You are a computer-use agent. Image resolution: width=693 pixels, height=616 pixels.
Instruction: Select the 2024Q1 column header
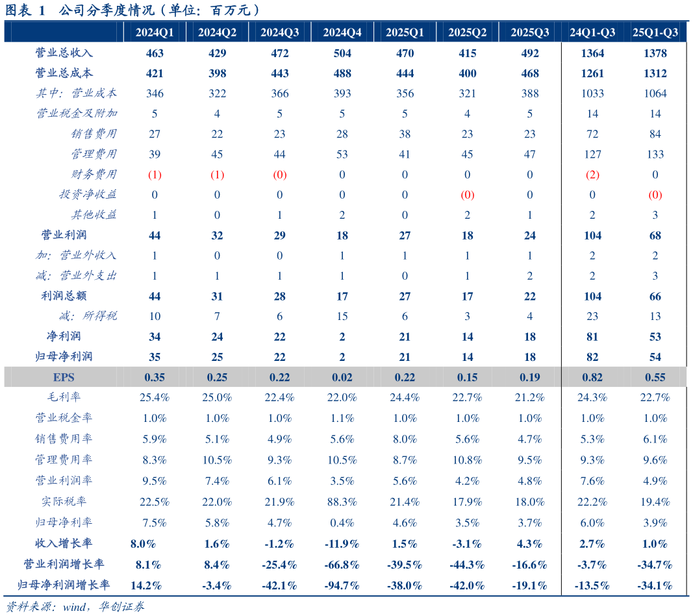pyautogui.click(x=154, y=32)
